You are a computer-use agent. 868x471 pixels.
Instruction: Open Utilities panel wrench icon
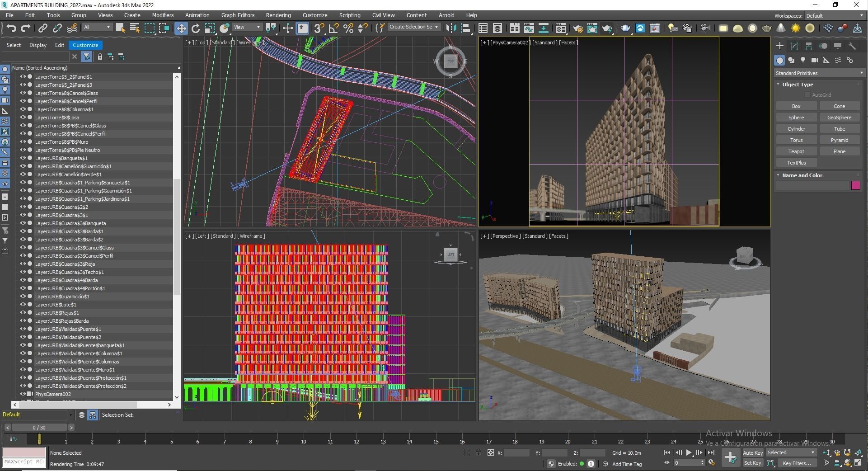pyautogui.click(x=852, y=46)
